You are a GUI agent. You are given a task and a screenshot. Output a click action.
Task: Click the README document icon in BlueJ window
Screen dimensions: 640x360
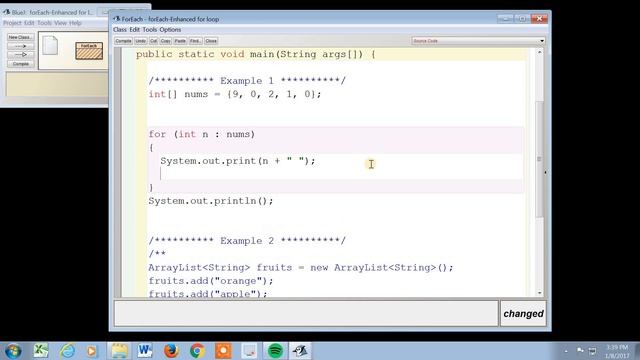[x=50, y=45]
